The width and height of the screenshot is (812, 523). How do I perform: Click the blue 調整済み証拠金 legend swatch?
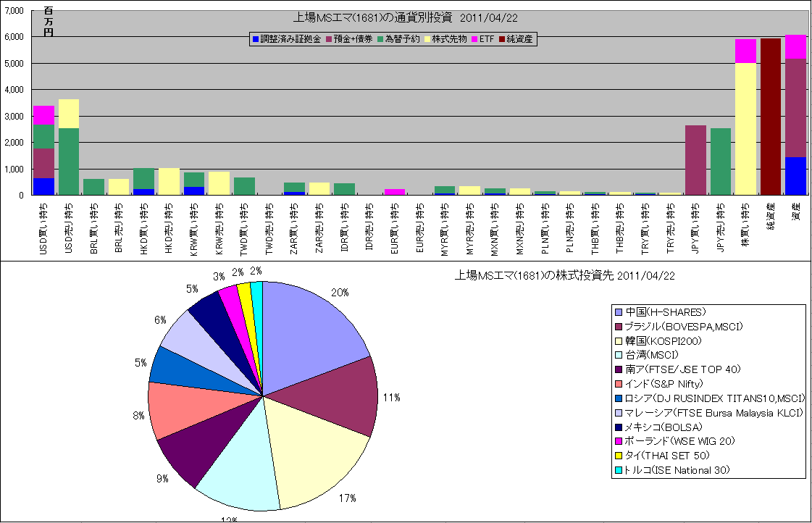click(x=254, y=39)
